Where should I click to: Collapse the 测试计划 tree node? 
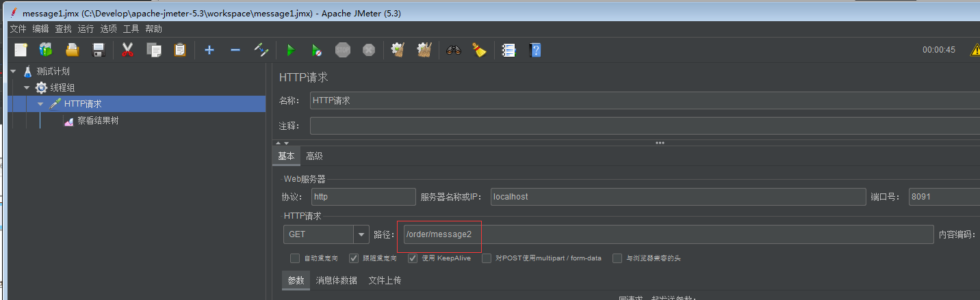click(13, 71)
